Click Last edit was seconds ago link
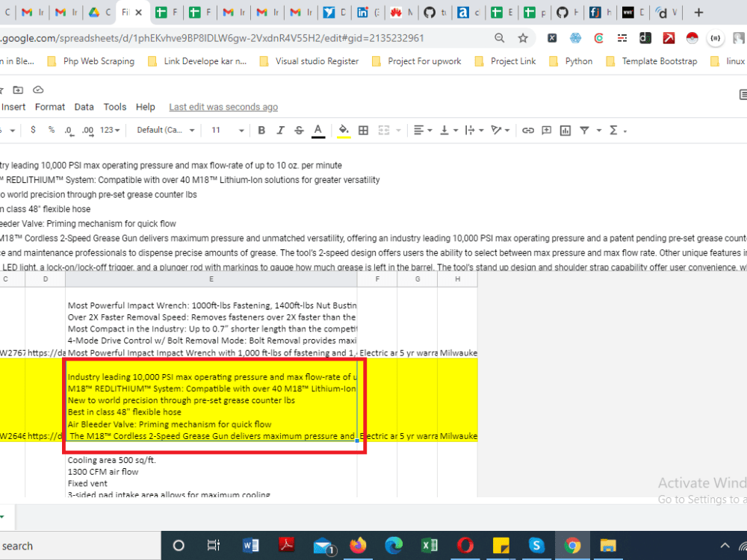The height and width of the screenshot is (560, 747). (x=223, y=107)
